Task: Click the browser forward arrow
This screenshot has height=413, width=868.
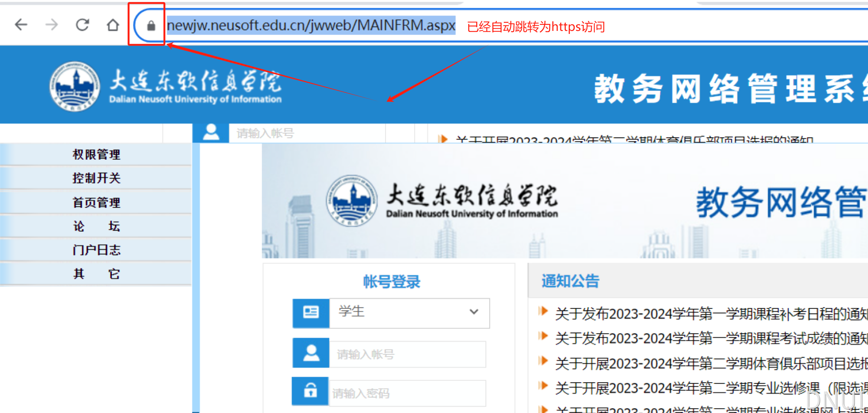Action: [52, 25]
